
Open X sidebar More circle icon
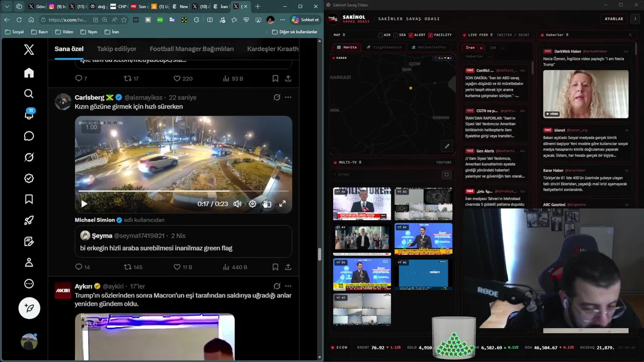[x=29, y=284]
